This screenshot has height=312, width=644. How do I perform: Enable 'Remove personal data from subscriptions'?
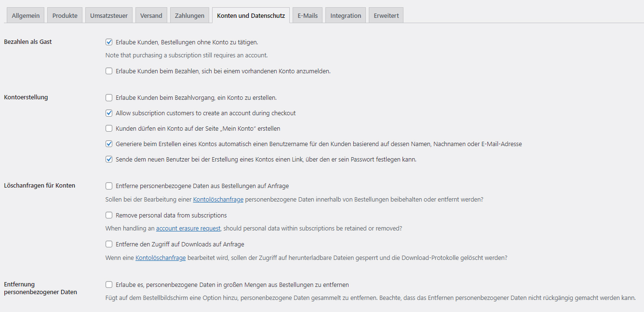[109, 216]
